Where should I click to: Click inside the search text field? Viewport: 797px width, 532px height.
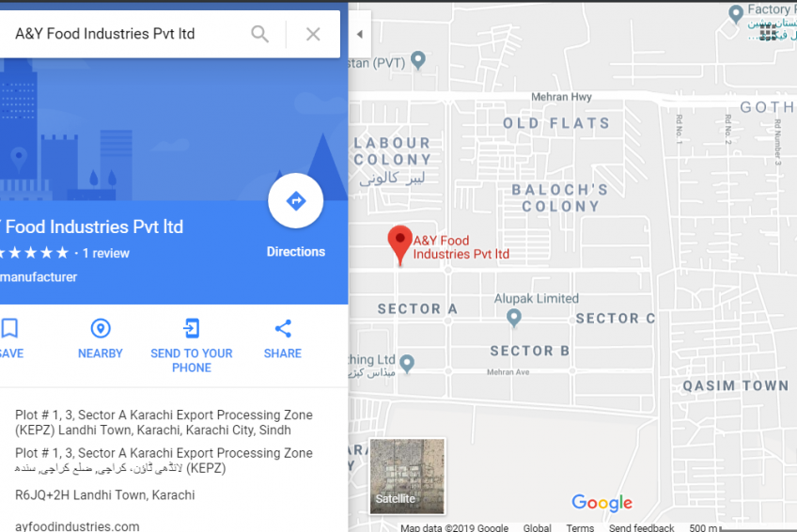[x=127, y=34]
